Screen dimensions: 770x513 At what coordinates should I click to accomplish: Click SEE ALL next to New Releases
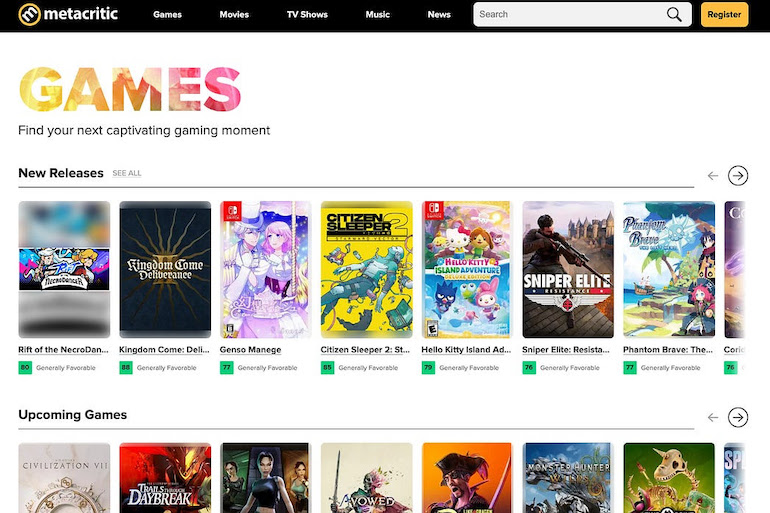coord(127,174)
